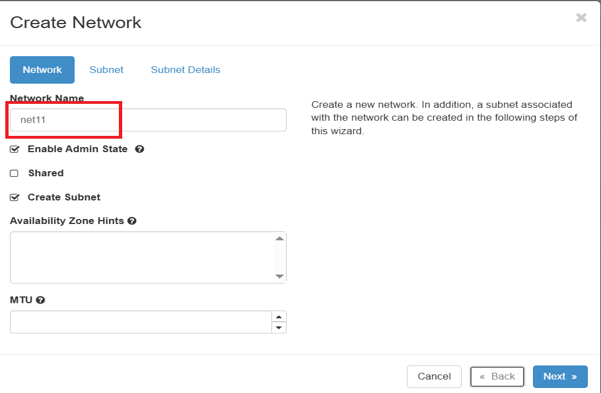Viewport: 601px width, 393px height.
Task: Click the Availability Zone Hints scroll-down arrow
Action: coord(280,276)
